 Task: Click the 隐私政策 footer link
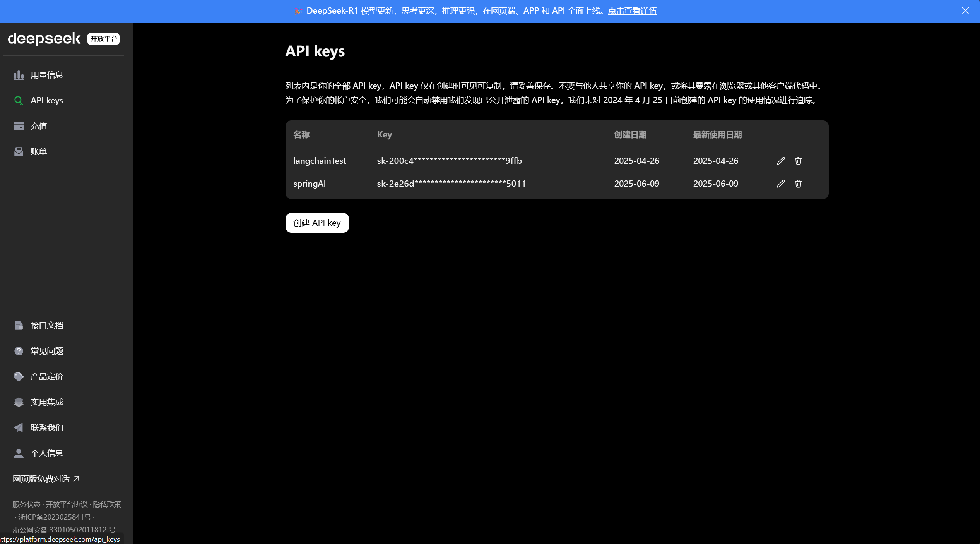107,504
